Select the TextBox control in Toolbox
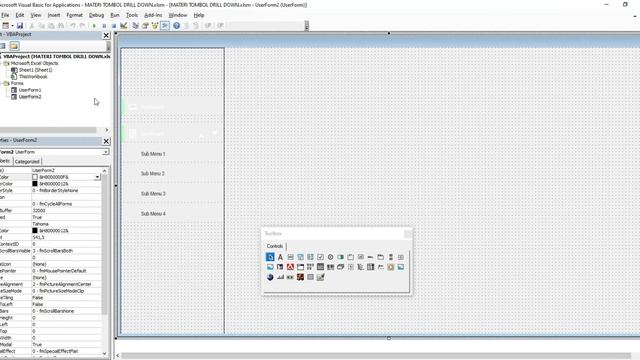Viewport: 640px width, 360px height. pos(290,257)
